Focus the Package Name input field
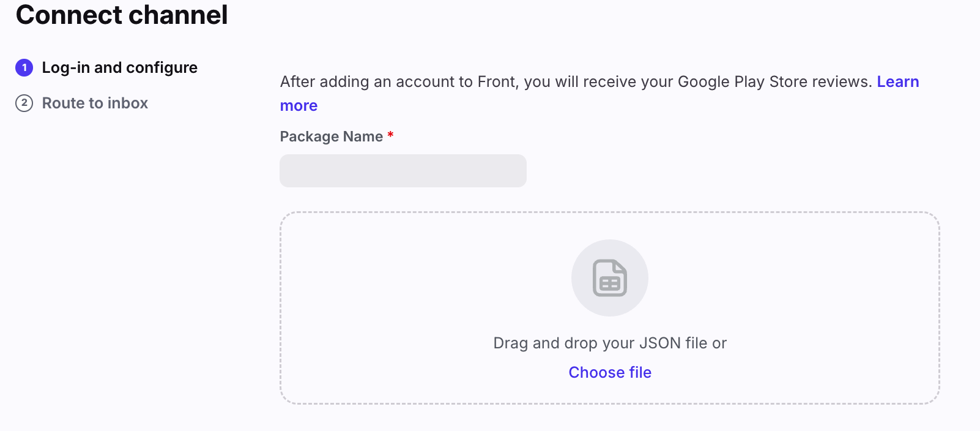The image size is (980, 431). [403, 171]
